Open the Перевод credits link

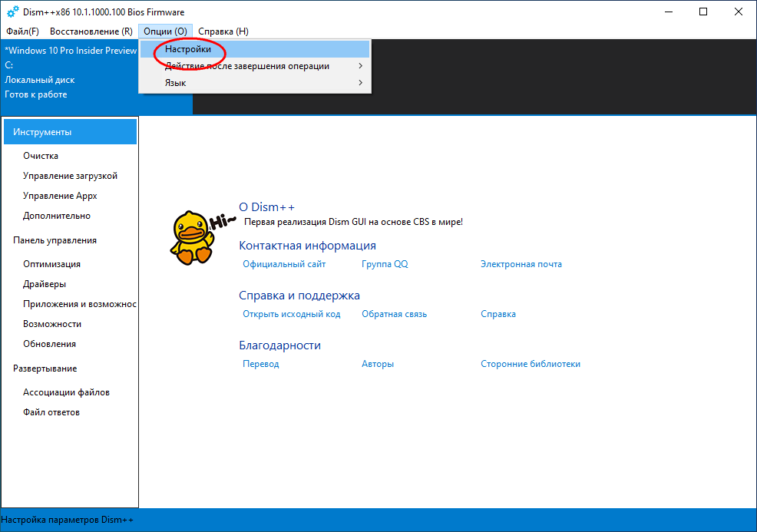click(261, 364)
